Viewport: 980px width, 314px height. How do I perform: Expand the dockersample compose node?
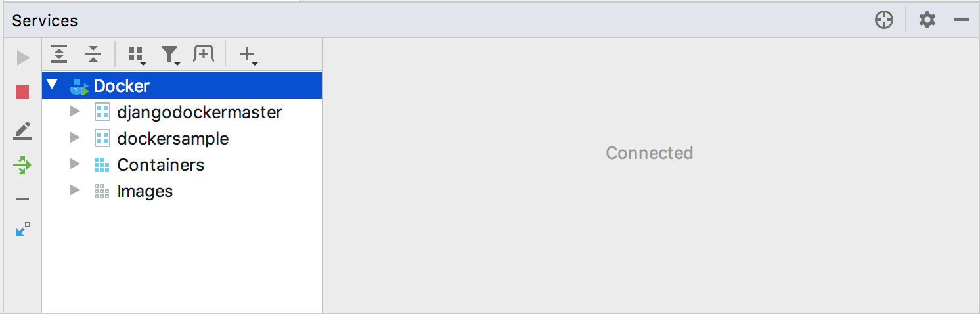74,138
